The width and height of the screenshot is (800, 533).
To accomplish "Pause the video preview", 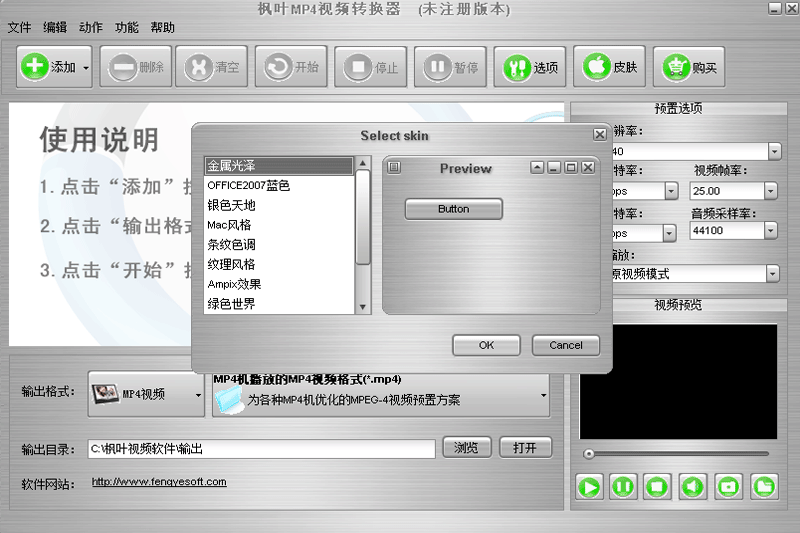I will (x=623, y=487).
